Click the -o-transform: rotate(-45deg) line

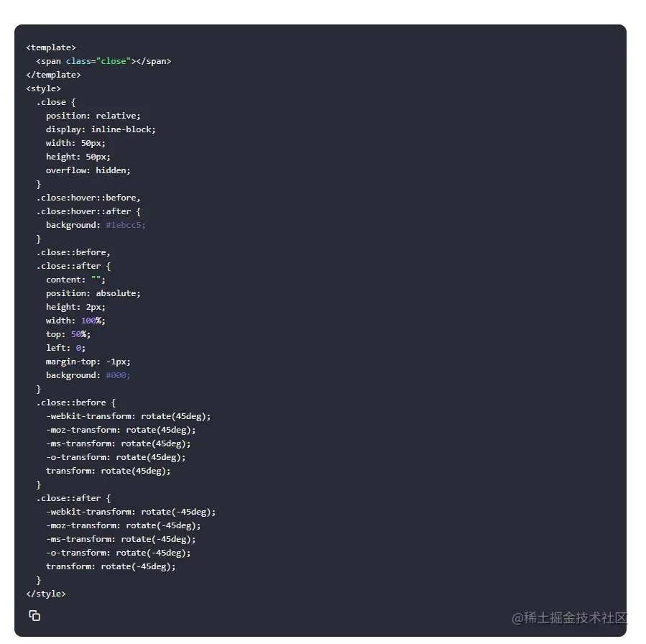coord(119,553)
